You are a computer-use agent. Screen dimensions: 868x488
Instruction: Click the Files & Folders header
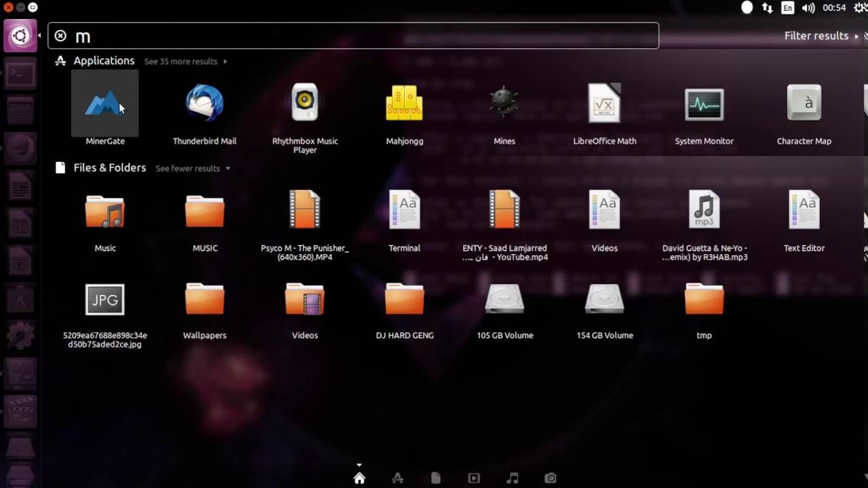(110, 168)
